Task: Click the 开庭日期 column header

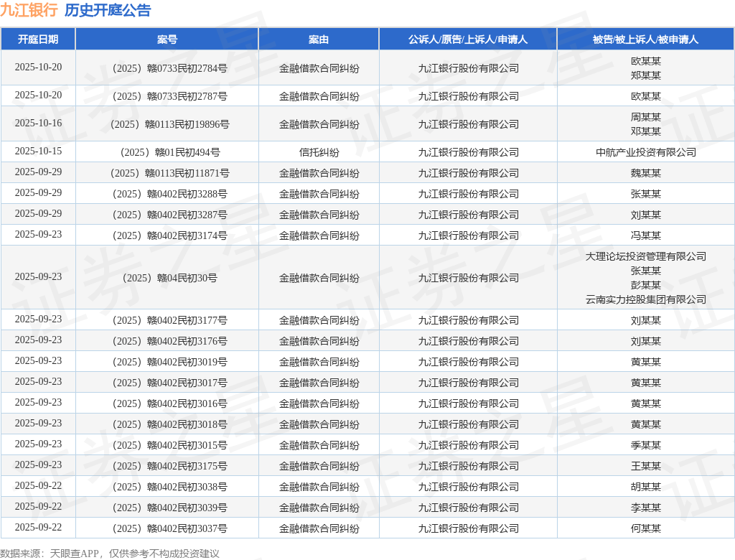Action: (38, 39)
